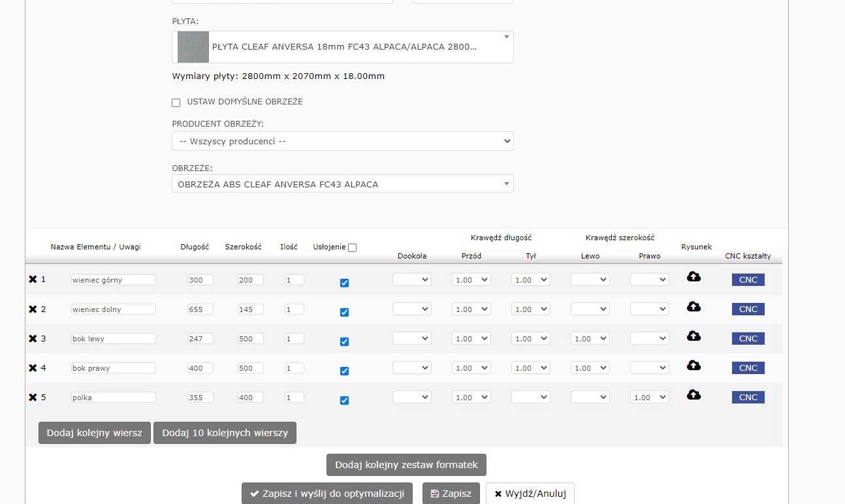Open the Płyta board selection dropdown

coord(342,47)
